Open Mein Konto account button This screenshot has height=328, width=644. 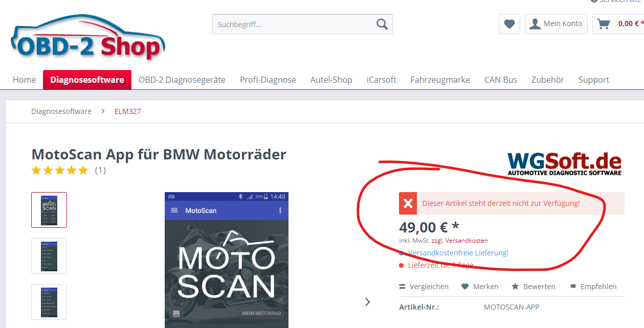coord(556,24)
